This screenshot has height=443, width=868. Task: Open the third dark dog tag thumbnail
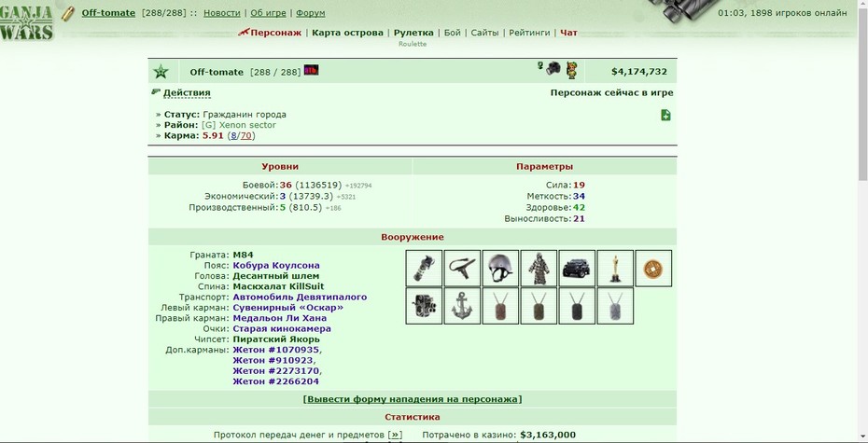[x=577, y=305]
